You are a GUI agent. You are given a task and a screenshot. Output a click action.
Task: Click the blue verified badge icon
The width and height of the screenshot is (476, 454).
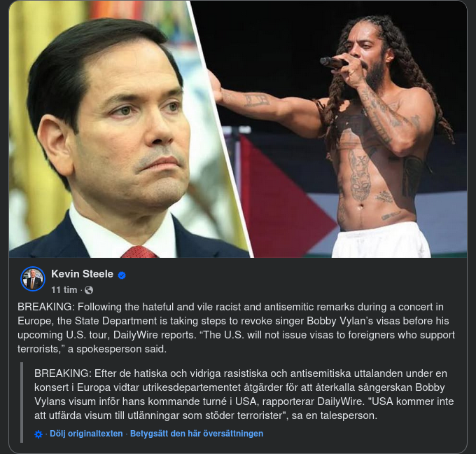[x=122, y=275]
